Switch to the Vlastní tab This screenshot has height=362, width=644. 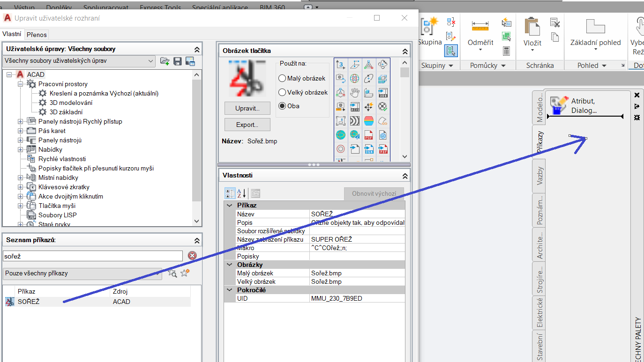point(12,34)
